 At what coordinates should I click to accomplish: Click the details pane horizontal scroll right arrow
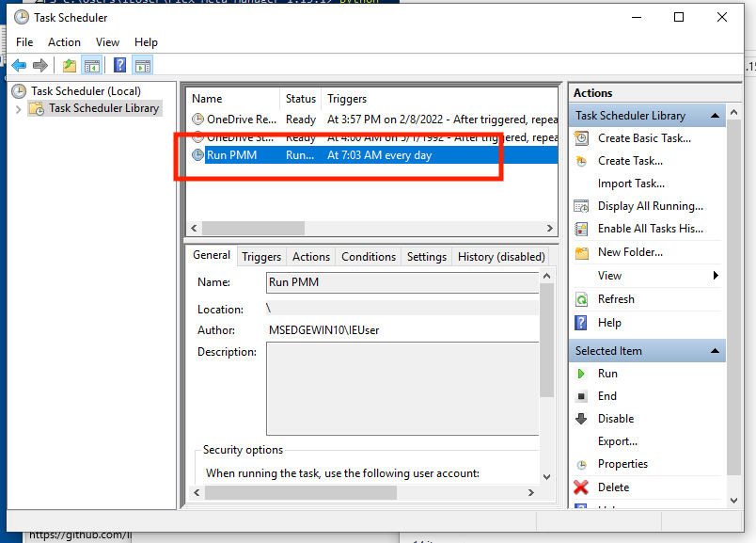531,493
